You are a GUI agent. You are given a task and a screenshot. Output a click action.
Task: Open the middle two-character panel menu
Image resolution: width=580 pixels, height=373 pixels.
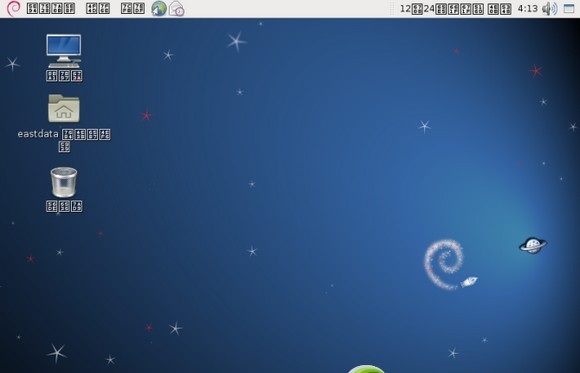pyautogui.click(x=98, y=9)
